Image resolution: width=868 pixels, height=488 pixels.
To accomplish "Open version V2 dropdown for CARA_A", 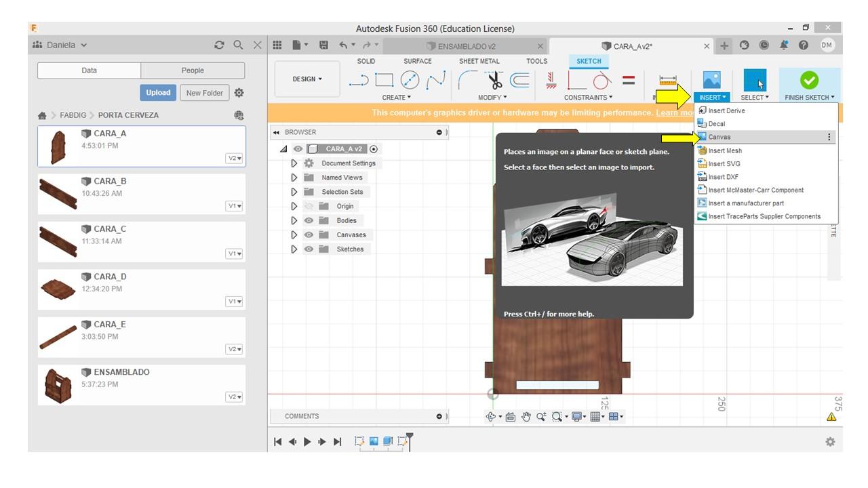I will coord(234,159).
